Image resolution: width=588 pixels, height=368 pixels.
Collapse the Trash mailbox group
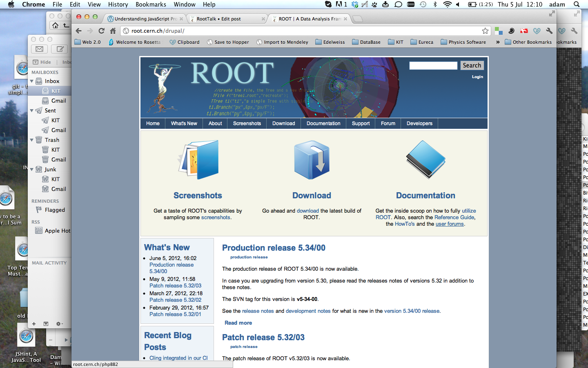[32, 140]
